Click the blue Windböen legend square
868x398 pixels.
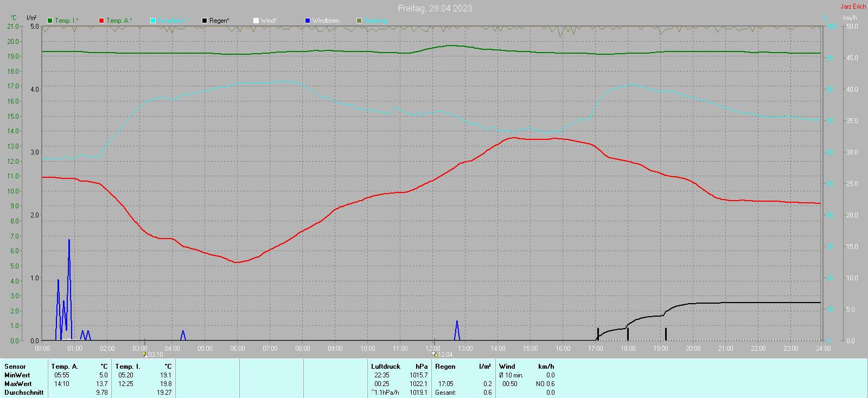click(x=308, y=21)
